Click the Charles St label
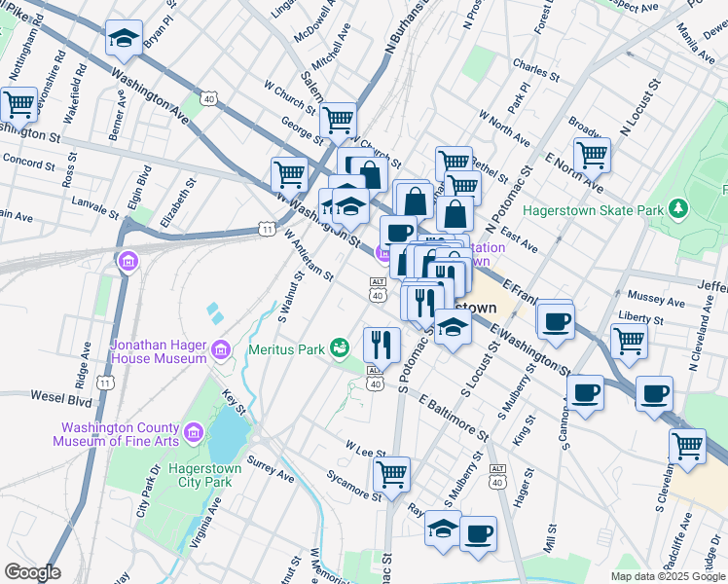The height and width of the screenshot is (584, 728). [536, 70]
